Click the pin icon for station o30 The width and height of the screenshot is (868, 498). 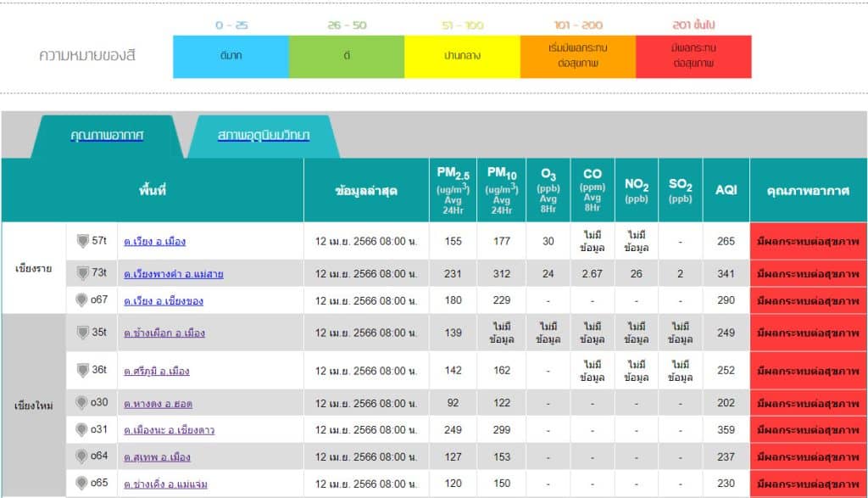coord(82,403)
